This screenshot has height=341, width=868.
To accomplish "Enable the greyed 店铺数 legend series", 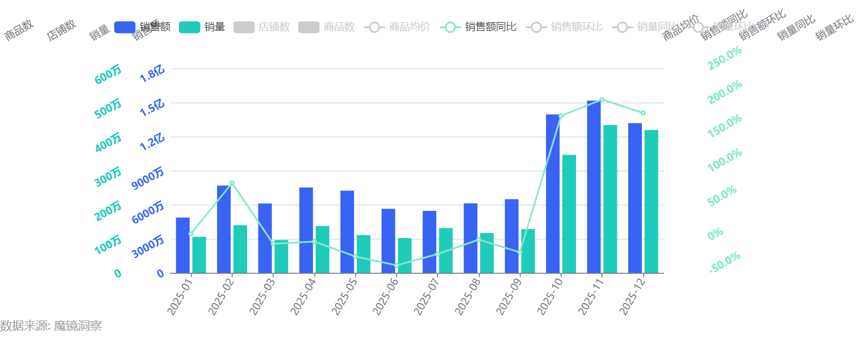I will coord(244,27).
